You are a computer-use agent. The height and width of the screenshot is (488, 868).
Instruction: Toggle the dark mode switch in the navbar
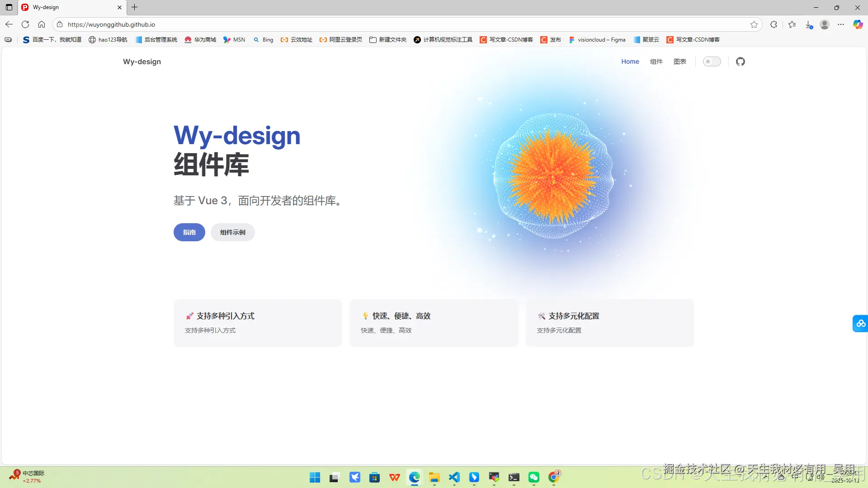pyautogui.click(x=712, y=61)
